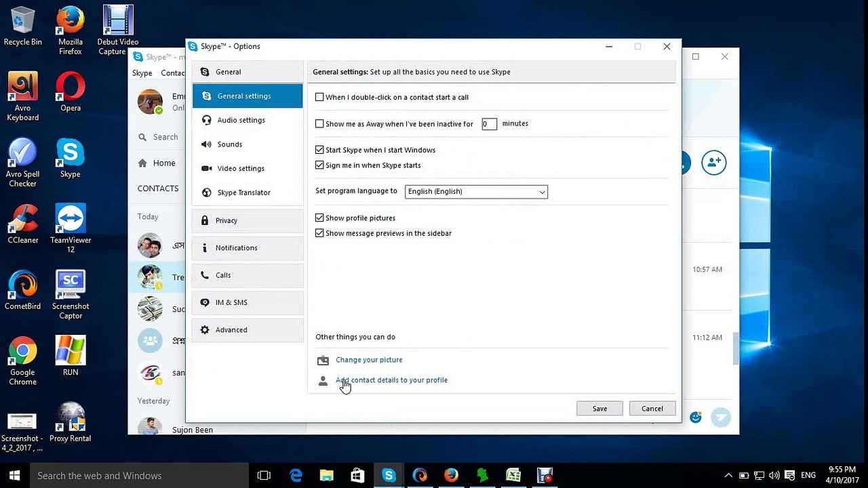This screenshot has width=868, height=488.
Task: Open Avro Keyboard desktop shortcut
Action: pos(23,98)
